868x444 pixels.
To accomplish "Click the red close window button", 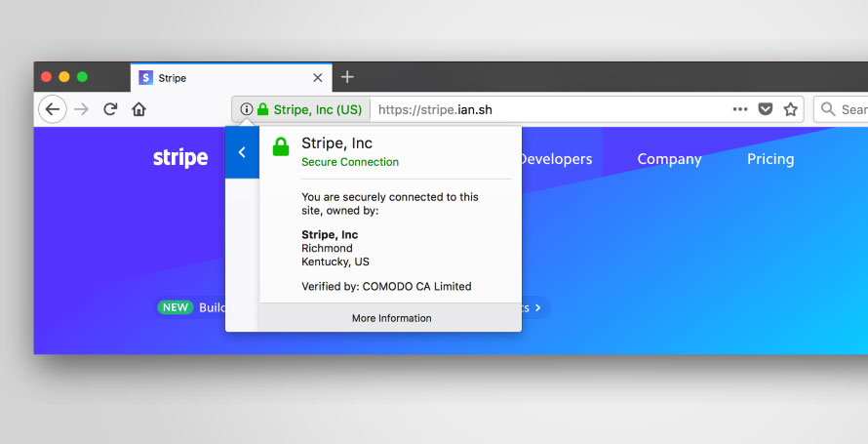I will point(47,77).
